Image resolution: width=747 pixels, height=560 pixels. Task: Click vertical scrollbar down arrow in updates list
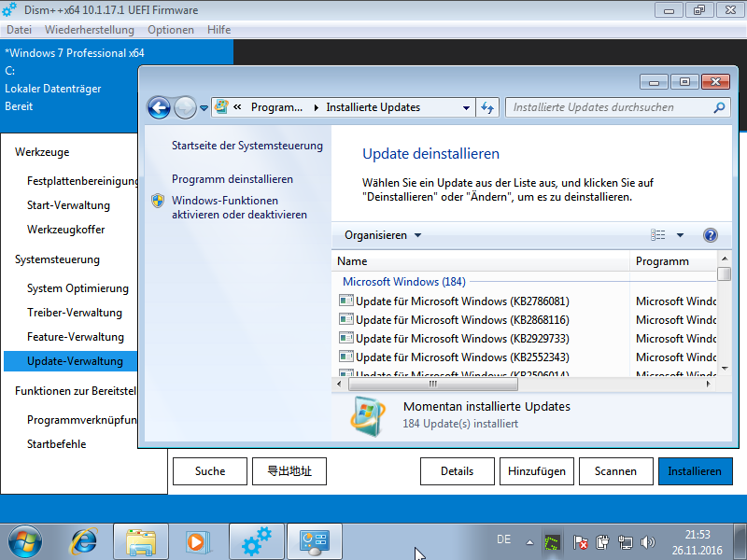click(725, 368)
